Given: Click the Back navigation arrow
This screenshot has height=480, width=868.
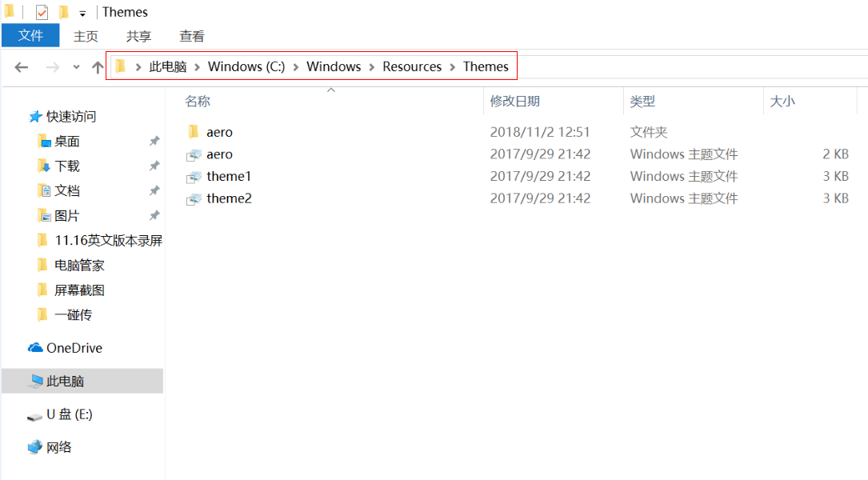Looking at the screenshot, I should pos(22,67).
